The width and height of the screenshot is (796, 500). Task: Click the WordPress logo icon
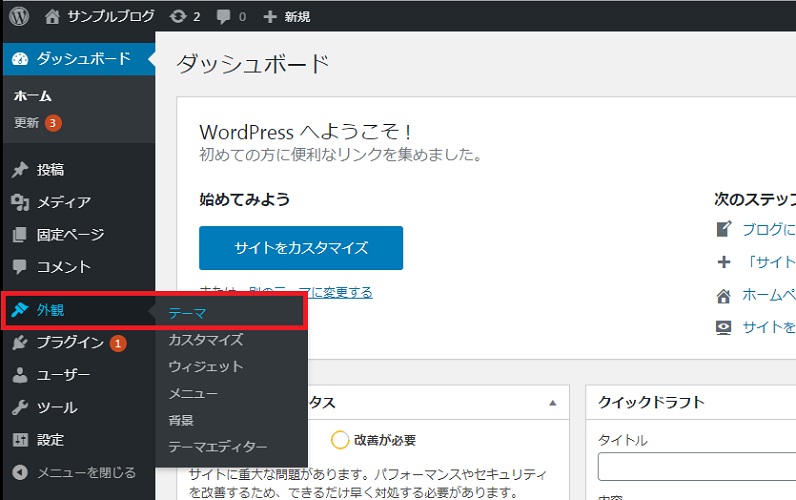pyautogui.click(x=19, y=16)
